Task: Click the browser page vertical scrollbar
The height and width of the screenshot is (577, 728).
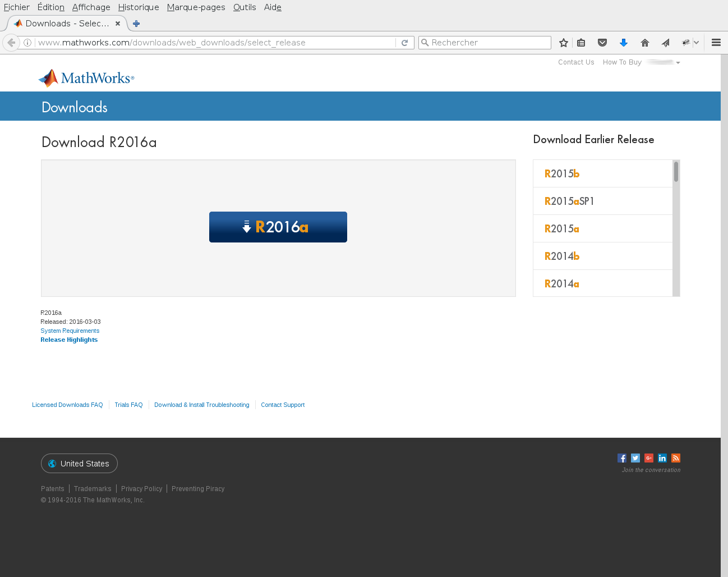Action: (x=724, y=315)
